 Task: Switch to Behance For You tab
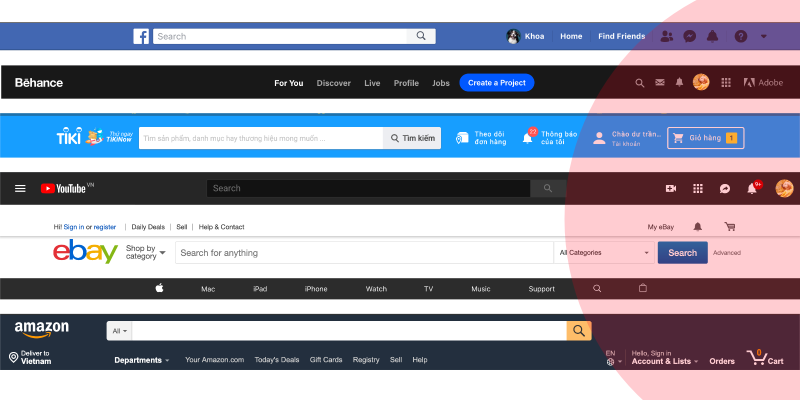(289, 83)
